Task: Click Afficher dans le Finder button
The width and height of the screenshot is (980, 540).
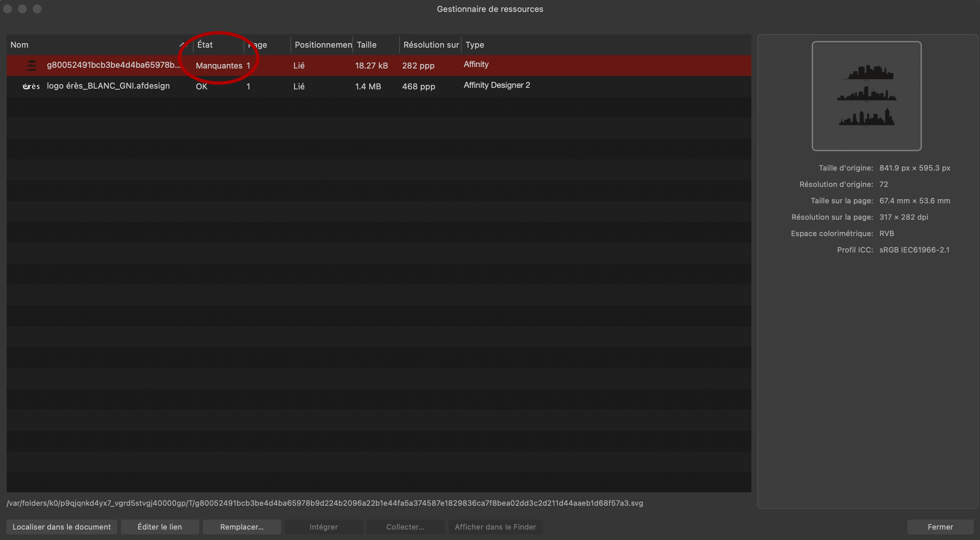Action: coord(495,527)
